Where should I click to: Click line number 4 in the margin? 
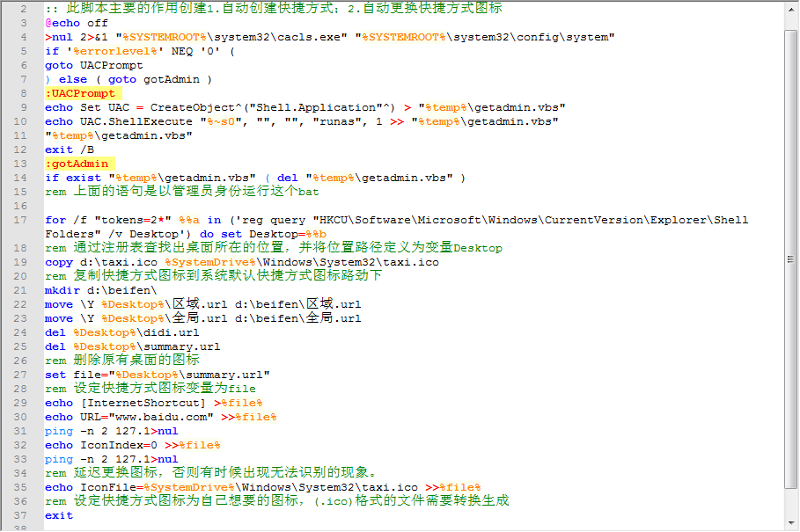[24, 37]
